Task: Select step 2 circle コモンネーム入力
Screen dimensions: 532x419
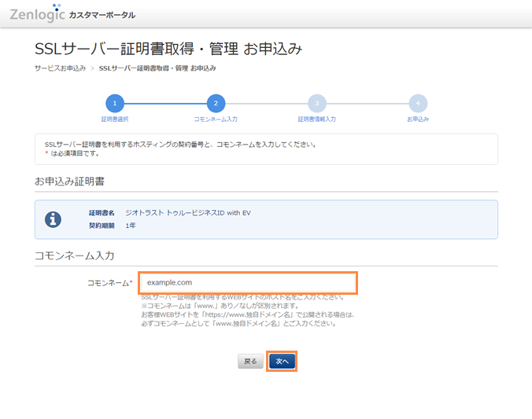Action: coord(216,103)
